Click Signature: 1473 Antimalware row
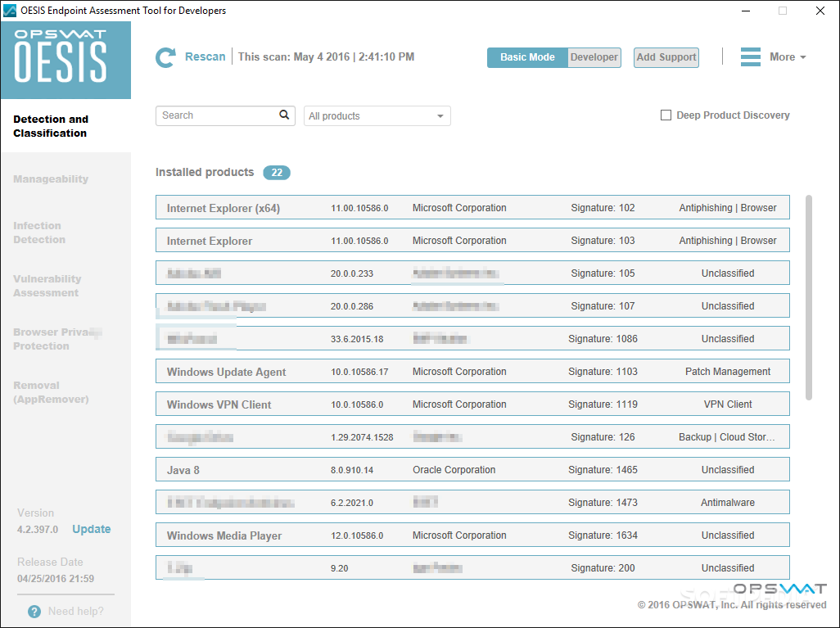Image resolution: width=840 pixels, height=628 pixels. [x=472, y=502]
